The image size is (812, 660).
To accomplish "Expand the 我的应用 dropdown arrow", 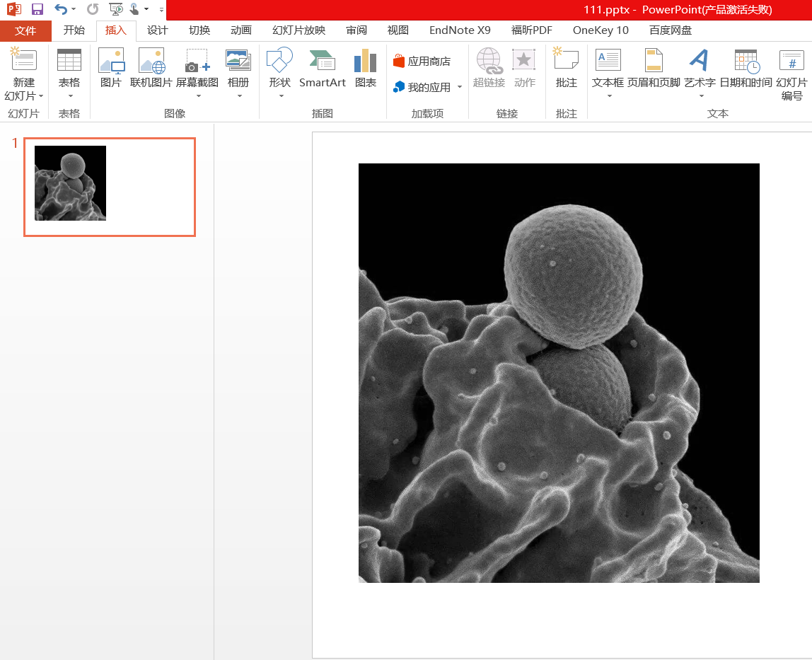I will click(x=460, y=87).
